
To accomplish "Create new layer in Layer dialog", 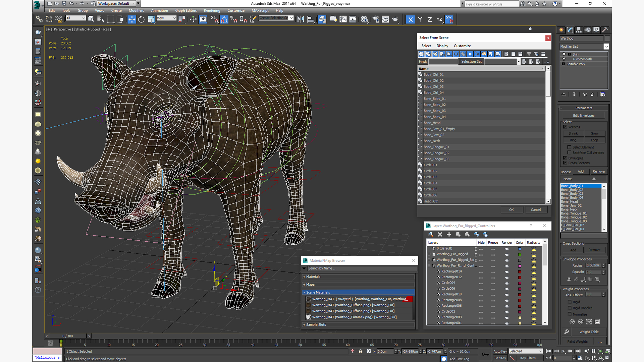I will [431, 235].
